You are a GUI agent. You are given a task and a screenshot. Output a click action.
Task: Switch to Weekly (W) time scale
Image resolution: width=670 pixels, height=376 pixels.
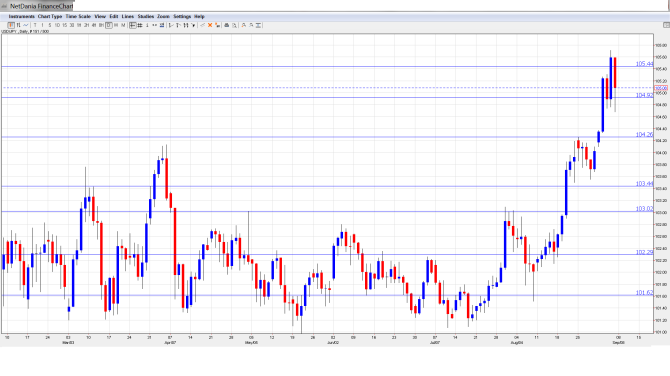pos(116,25)
